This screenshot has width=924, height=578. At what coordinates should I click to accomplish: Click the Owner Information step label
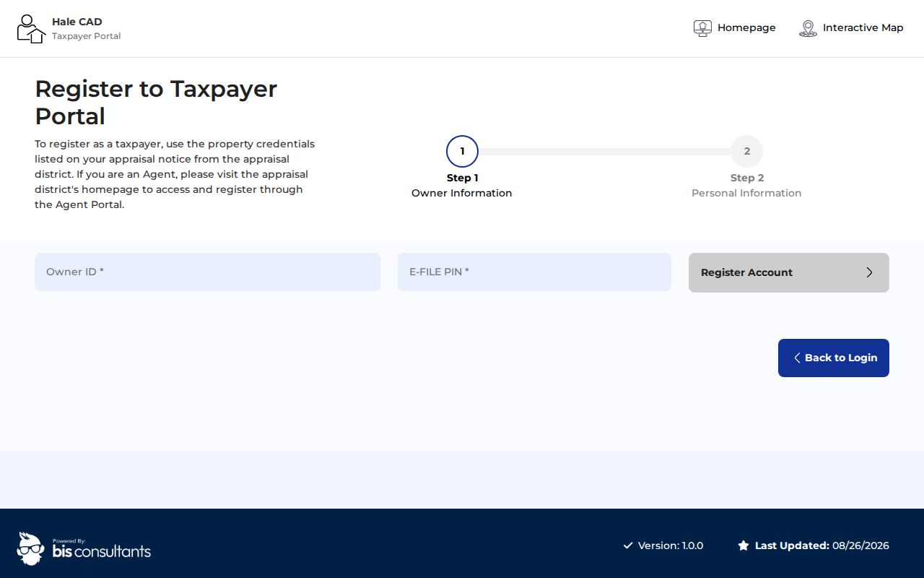[x=462, y=193]
